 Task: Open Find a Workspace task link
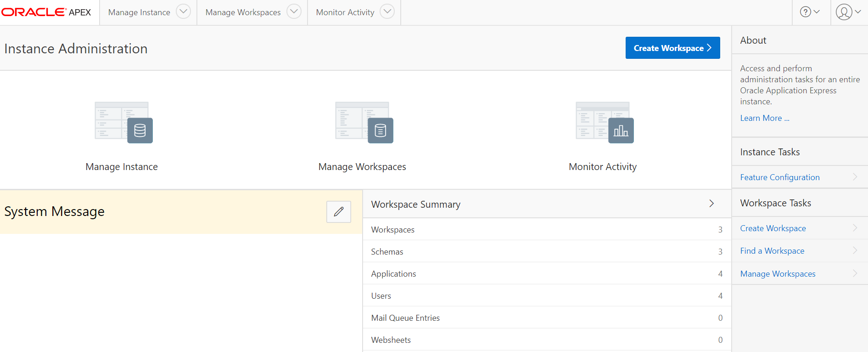(772, 251)
